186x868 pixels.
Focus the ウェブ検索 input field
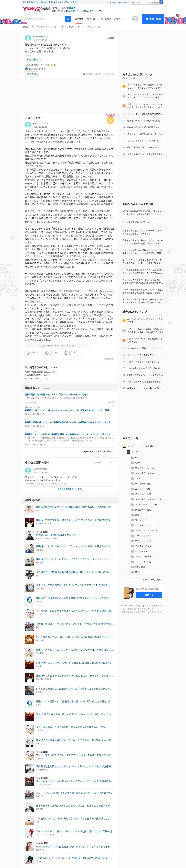pos(139,2)
